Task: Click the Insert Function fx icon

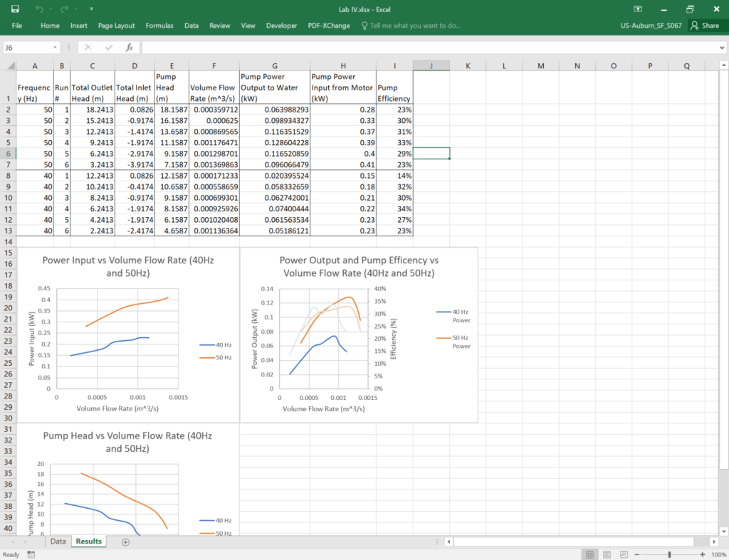Action: [129, 47]
